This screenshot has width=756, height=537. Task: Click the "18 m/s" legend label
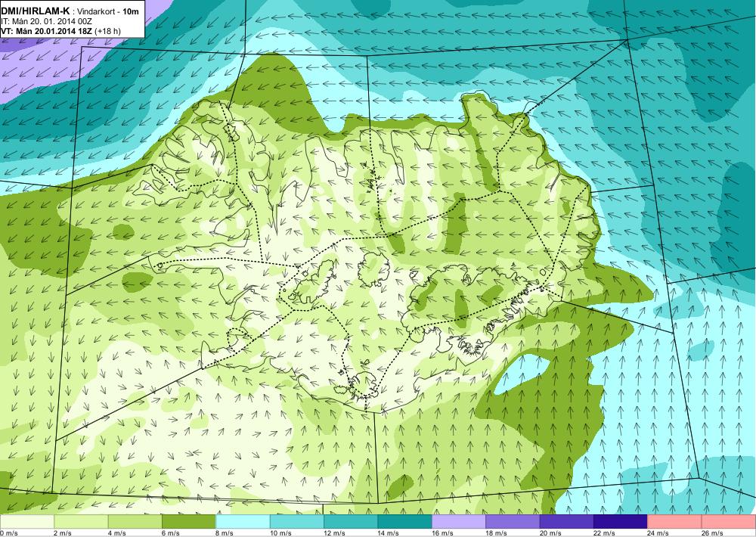point(497,533)
